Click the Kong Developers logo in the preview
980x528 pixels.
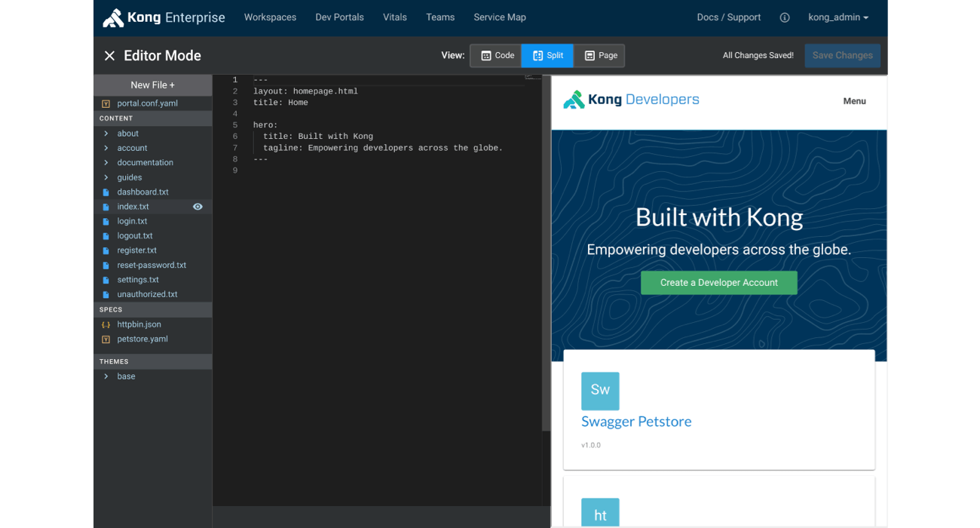(631, 99)
